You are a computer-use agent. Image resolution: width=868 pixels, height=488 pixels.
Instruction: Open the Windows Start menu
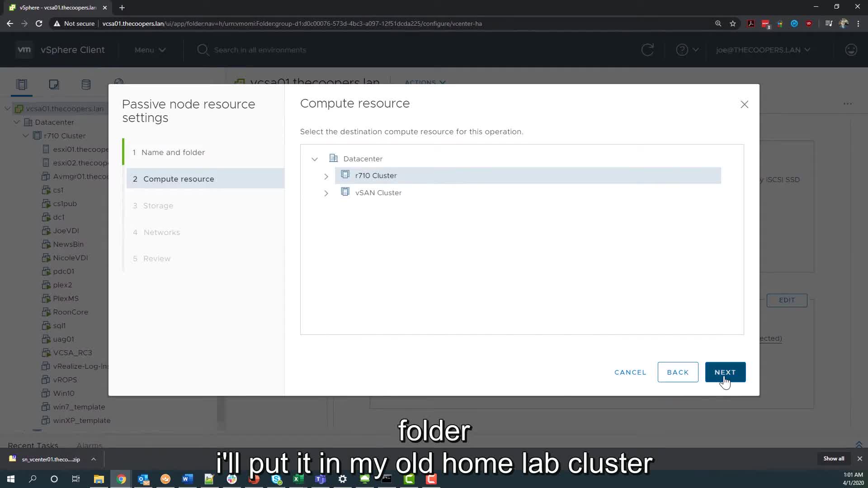11,479
